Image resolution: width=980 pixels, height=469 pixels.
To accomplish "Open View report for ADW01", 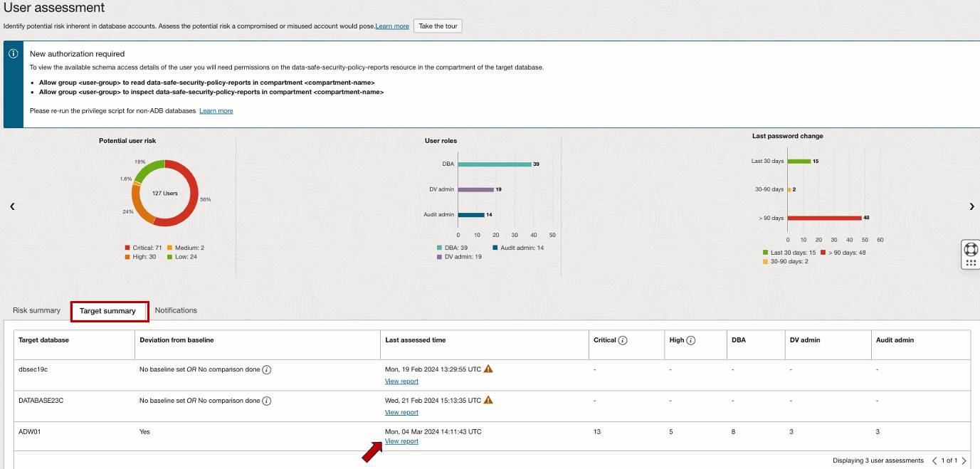I will tap(401, 441).
